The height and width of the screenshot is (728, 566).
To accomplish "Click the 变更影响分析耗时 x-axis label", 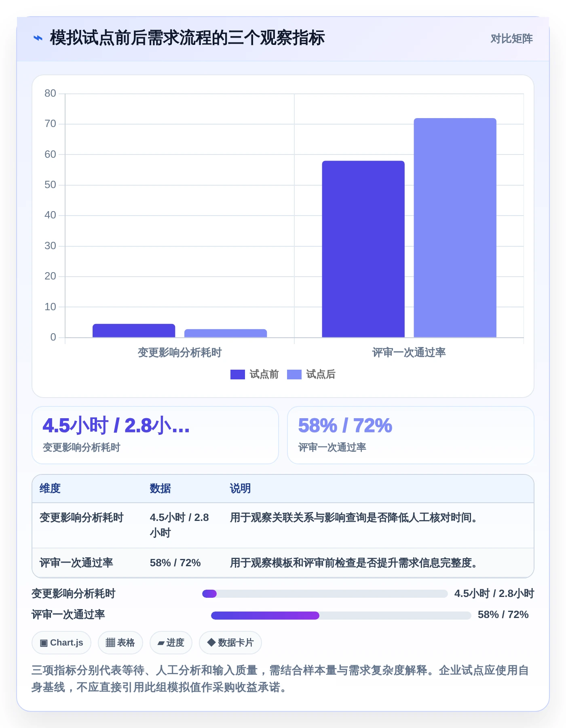I will point(180,353).
